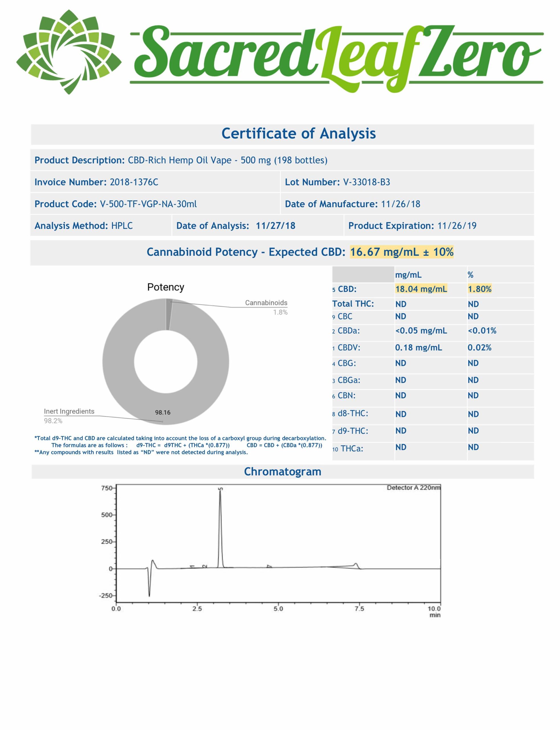Click the green leaf mandala logo icon
Viewport: 560px width, 730px height.
click(x=69, y=52)
